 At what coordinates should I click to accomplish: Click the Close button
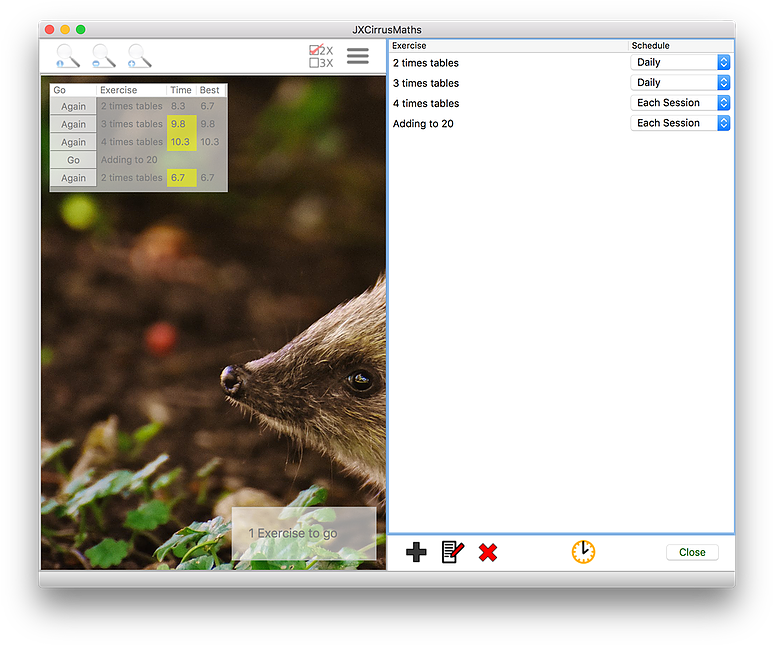pos(692,552)
